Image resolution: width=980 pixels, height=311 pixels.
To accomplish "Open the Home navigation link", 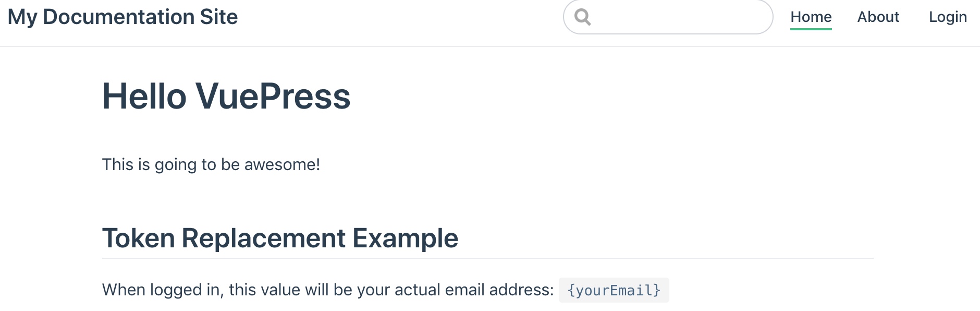I will coord(811,17).
